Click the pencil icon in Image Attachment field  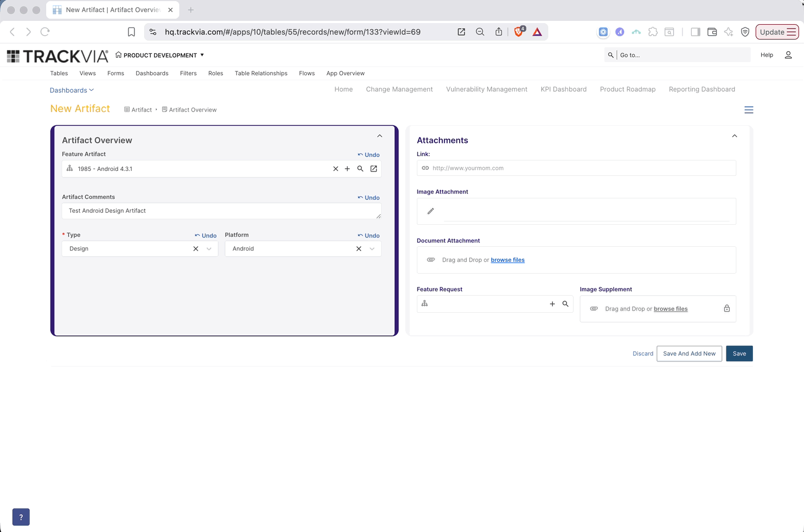coord(430,210)
